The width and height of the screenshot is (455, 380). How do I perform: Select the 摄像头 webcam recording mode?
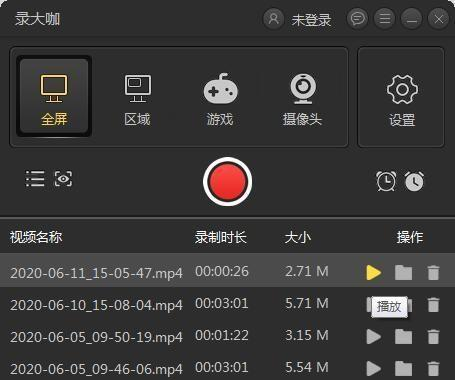point(302,100)
